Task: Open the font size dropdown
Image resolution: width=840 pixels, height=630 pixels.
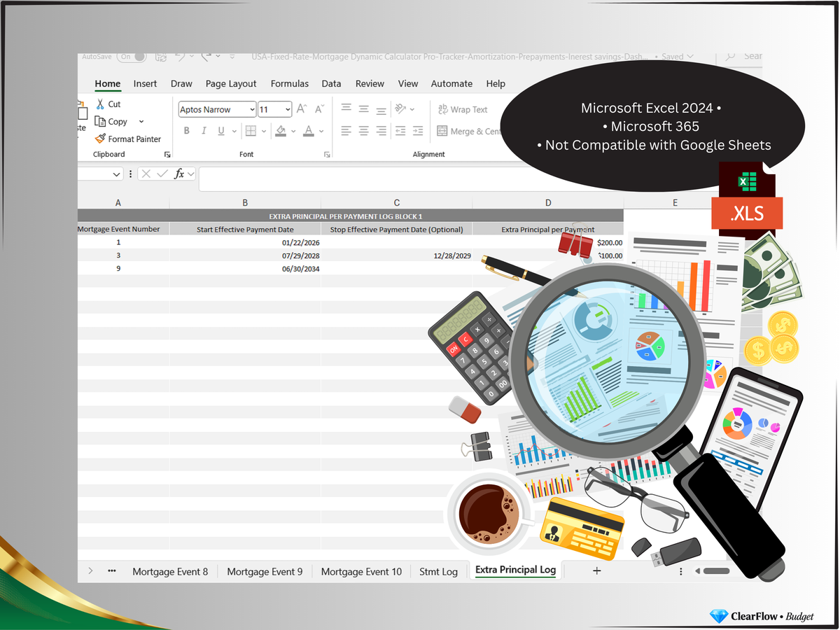Action: (288, 109)
